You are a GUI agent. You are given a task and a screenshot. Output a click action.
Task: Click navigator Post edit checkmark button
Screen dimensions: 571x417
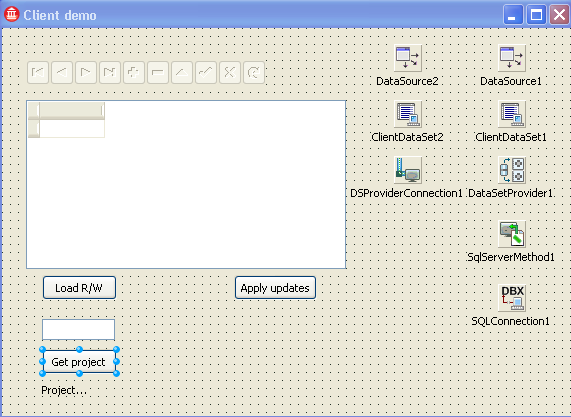[x=206, y=72]
